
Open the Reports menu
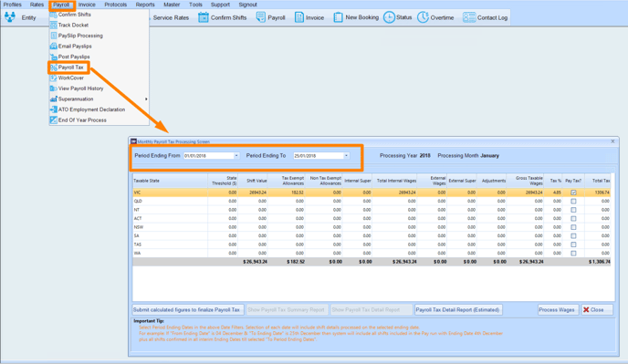(x=145, y=5)
